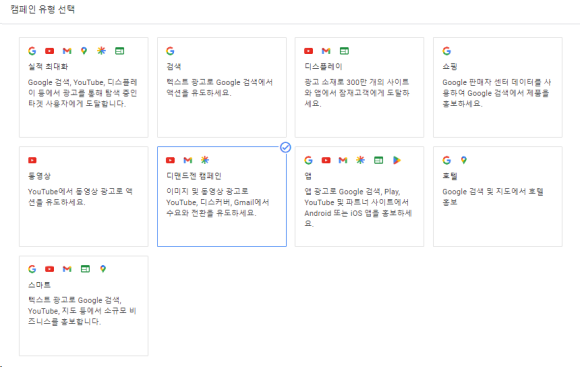Choose the 검색 campaign type card
This screenshot has height=367, width=580.
coord(222,87)
